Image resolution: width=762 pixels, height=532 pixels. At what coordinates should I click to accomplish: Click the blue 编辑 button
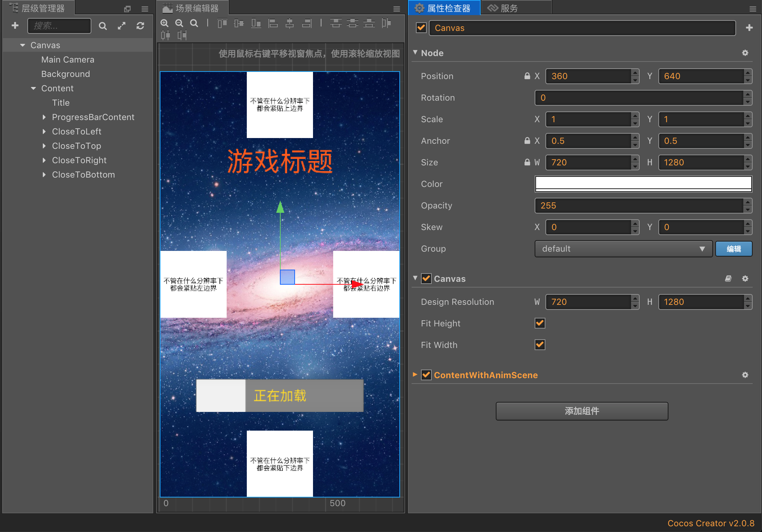coord(734,249)
